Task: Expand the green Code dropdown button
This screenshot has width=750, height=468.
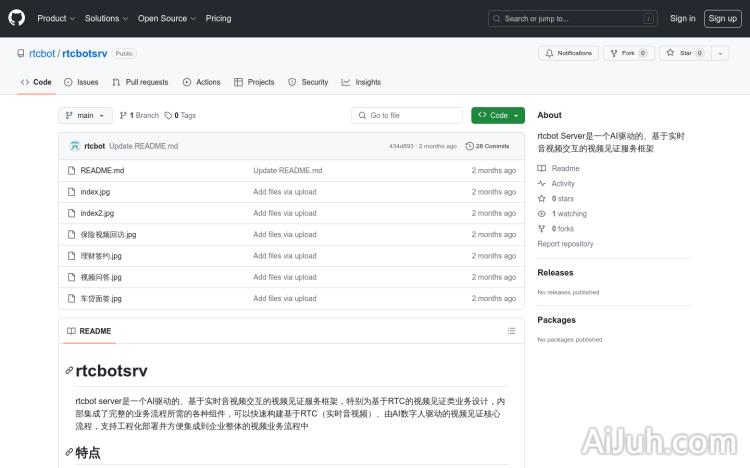Action: click(x=498, y=116)
